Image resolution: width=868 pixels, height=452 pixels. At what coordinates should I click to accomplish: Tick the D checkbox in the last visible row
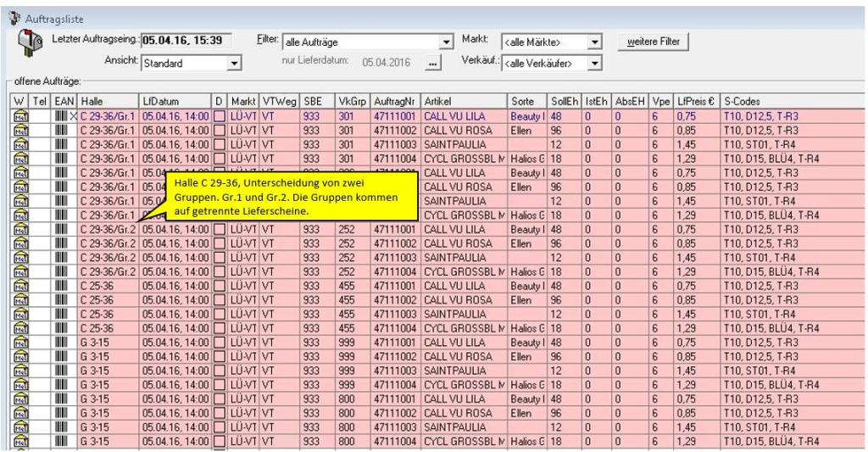tap(220, 442)
